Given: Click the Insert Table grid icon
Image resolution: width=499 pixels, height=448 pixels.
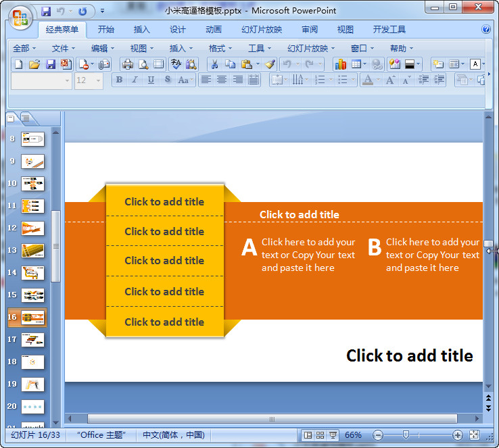Looking at the screenshot, I should [x=356, y=65].
